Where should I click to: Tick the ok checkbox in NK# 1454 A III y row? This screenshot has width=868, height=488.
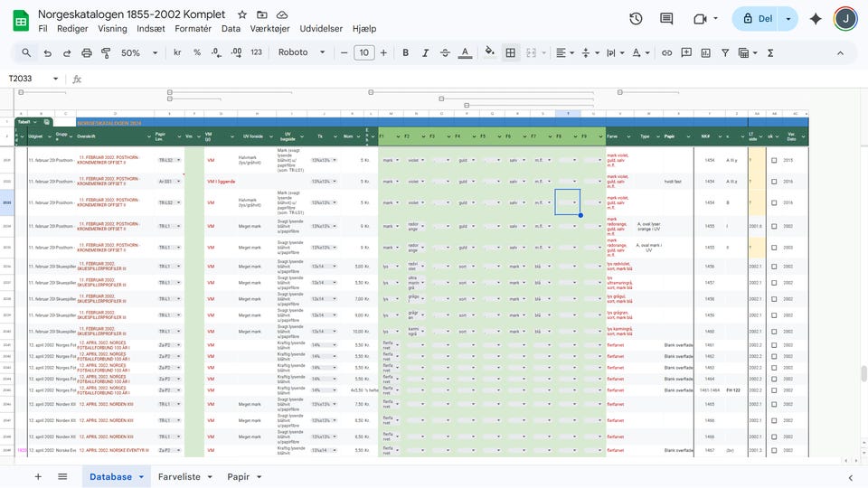[774, 160]
